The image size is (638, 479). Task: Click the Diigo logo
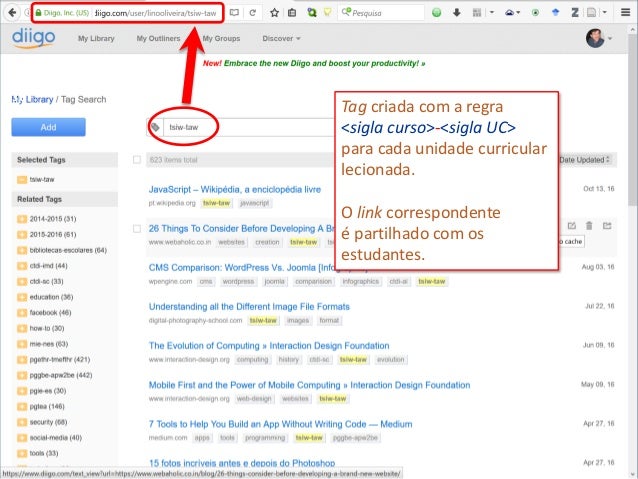[33, 38]
